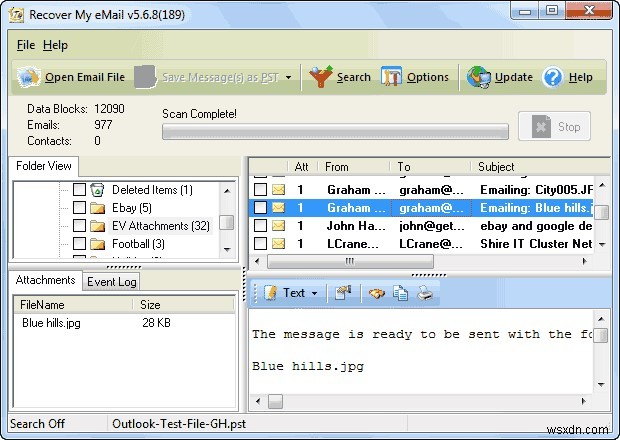Select the Blue hills.jpg attachment row
Screen dimensions: 620x440
click(125, 323)
